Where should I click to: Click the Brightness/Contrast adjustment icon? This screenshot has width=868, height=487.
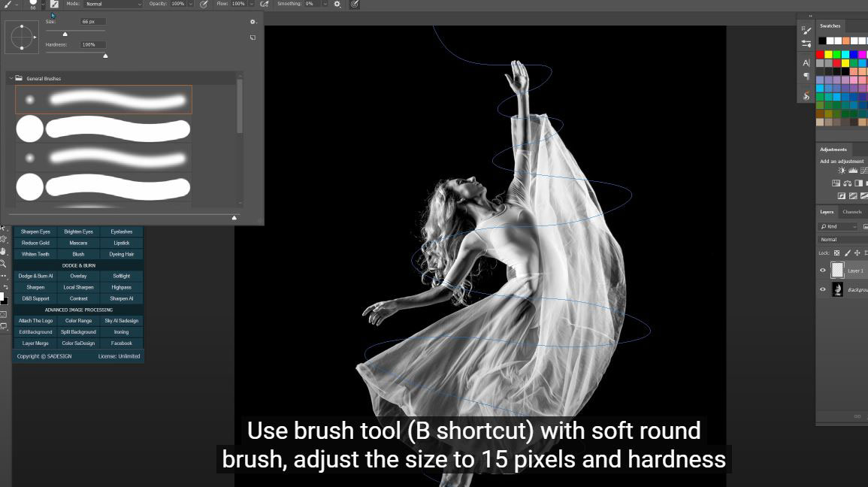pos(842,171)
